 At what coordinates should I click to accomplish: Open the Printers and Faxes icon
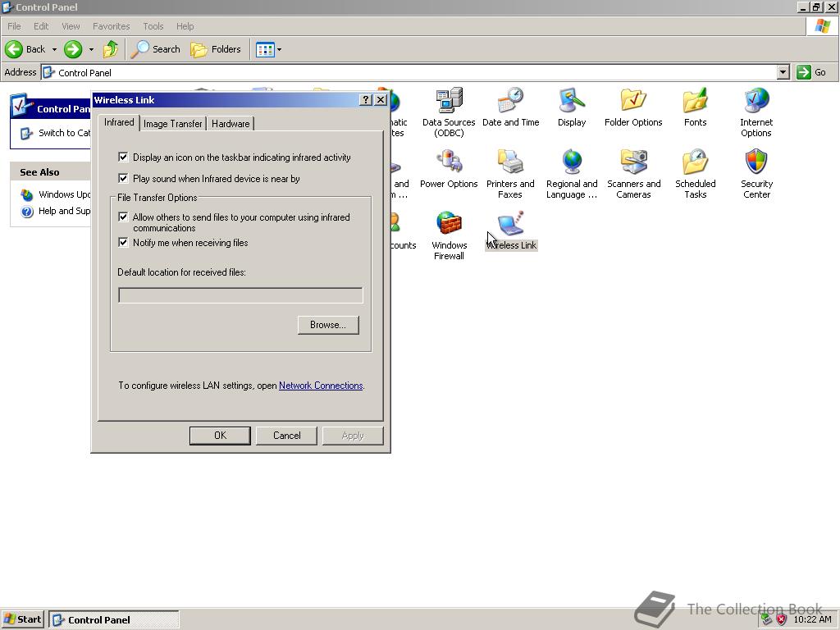[x=510, y=162]
